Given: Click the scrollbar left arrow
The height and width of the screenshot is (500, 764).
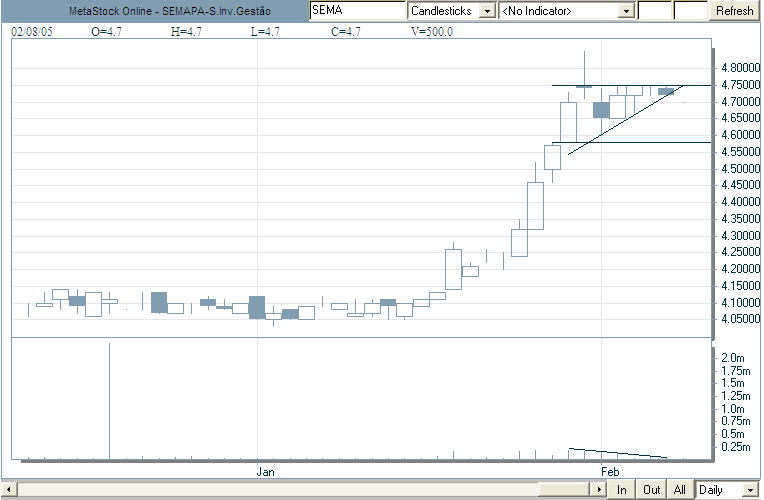Looking at the screenshot, I should point(9,489).
